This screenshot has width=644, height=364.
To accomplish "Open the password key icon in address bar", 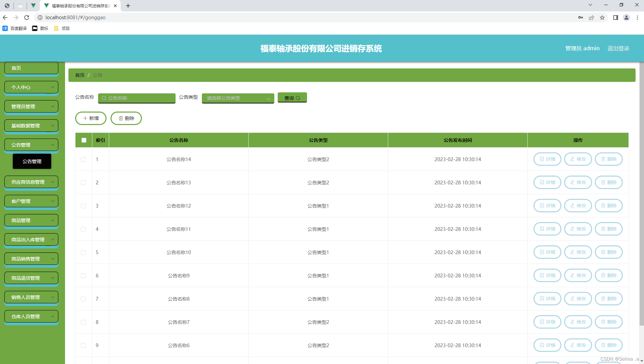I will click(x=581, y=18).
